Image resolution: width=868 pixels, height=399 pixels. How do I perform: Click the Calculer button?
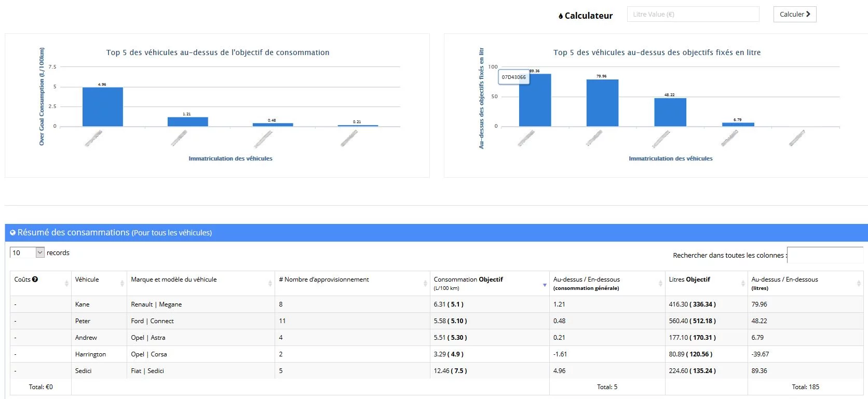pyautogui.click(x=795, y=15)
